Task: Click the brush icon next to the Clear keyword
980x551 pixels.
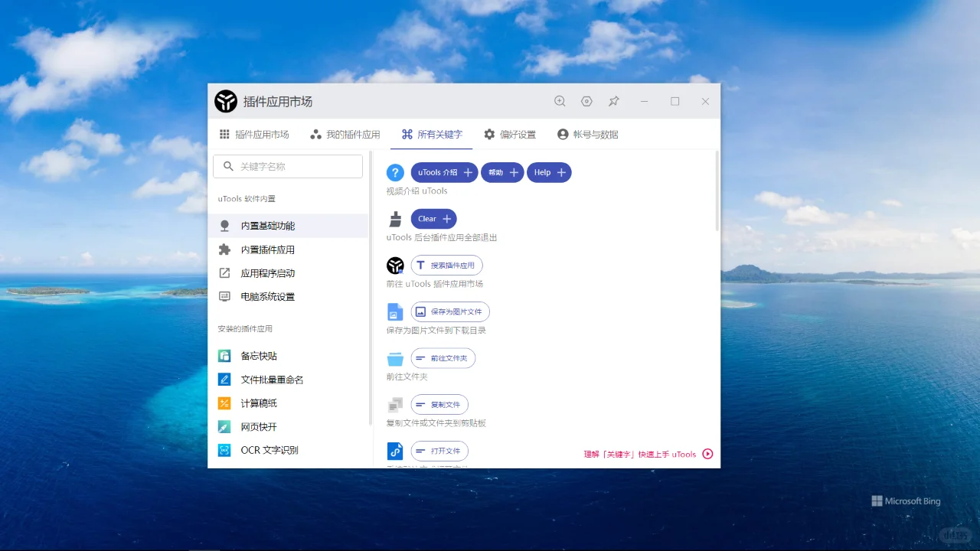Action: [395, 218]
